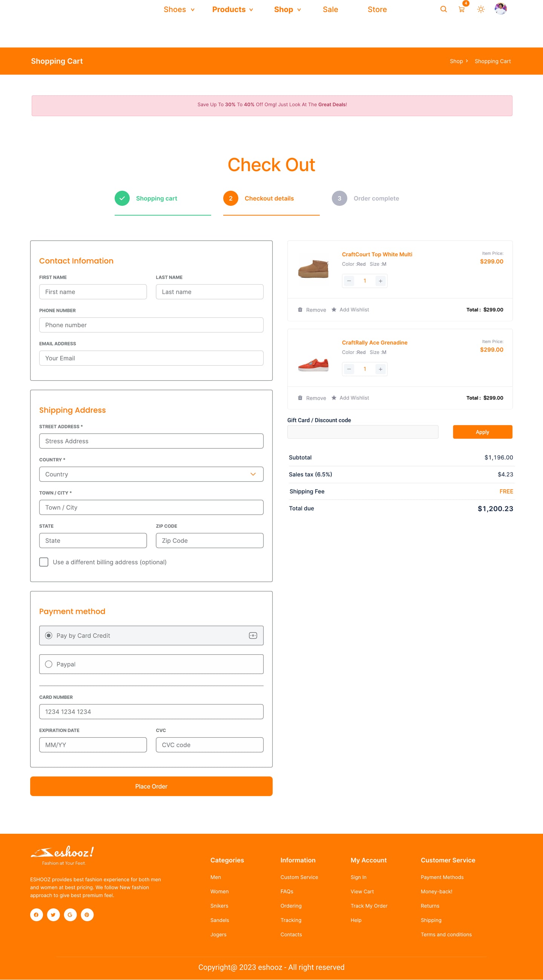Viewport: 543px width, 980px height.
Task: Add CraftRally Ace Grenadine to wishlist
Action: (350, 398)
